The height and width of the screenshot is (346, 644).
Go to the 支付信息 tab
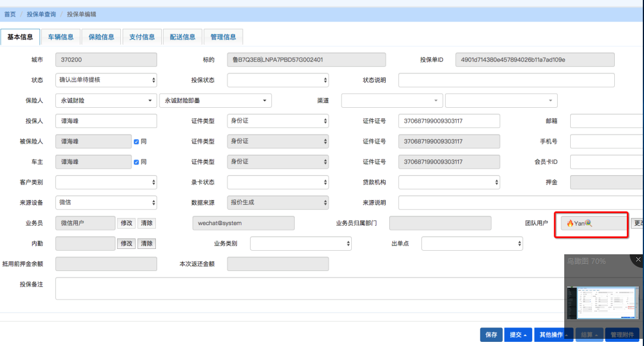point(142,37)
